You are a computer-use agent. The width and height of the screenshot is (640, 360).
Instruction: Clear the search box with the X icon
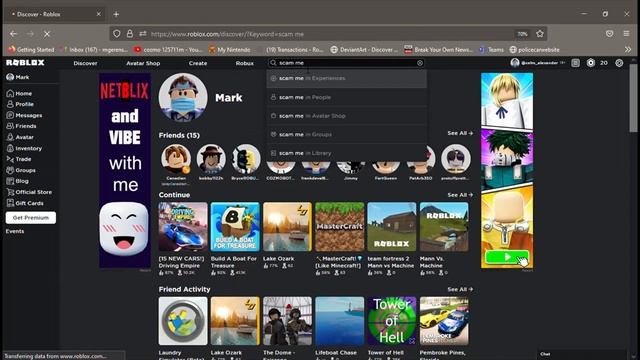click(x=420, y=63)
